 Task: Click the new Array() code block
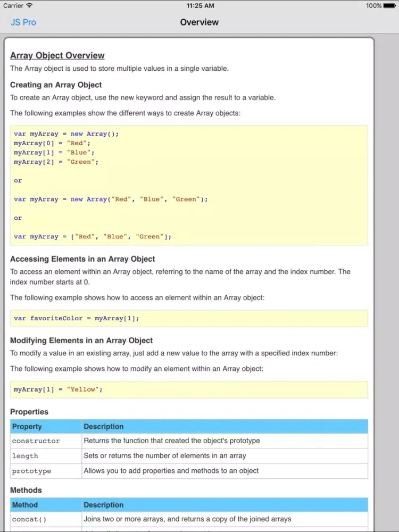point(189,185)
